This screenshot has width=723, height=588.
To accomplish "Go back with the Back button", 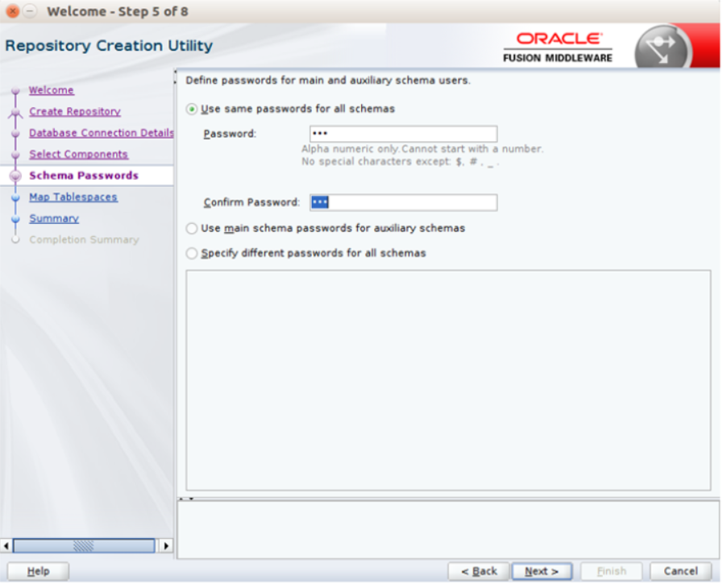I will point(479,572).
